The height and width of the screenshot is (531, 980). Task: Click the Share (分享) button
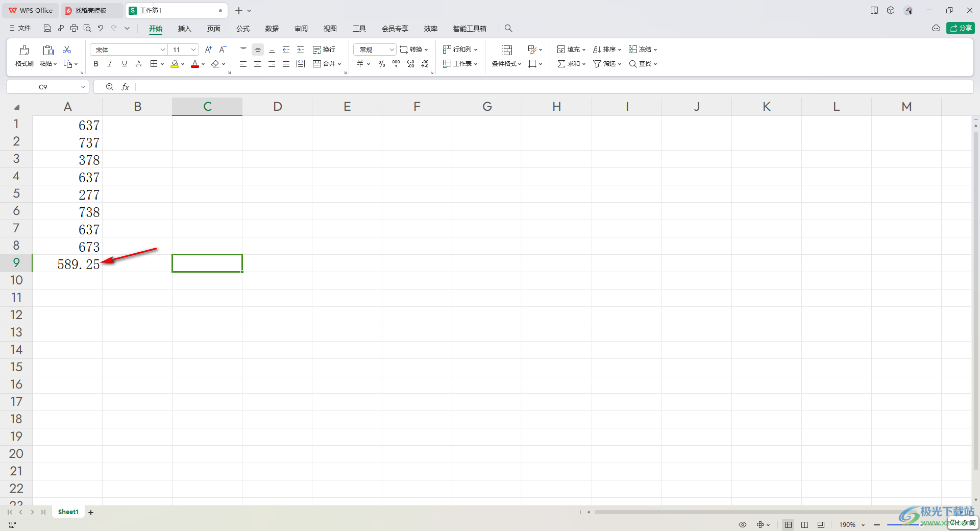coord(961,28)
